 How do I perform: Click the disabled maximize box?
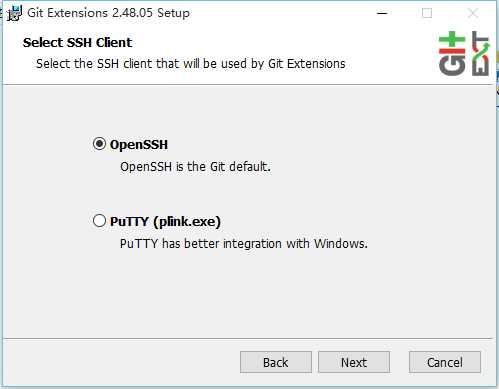pos(427,13)
